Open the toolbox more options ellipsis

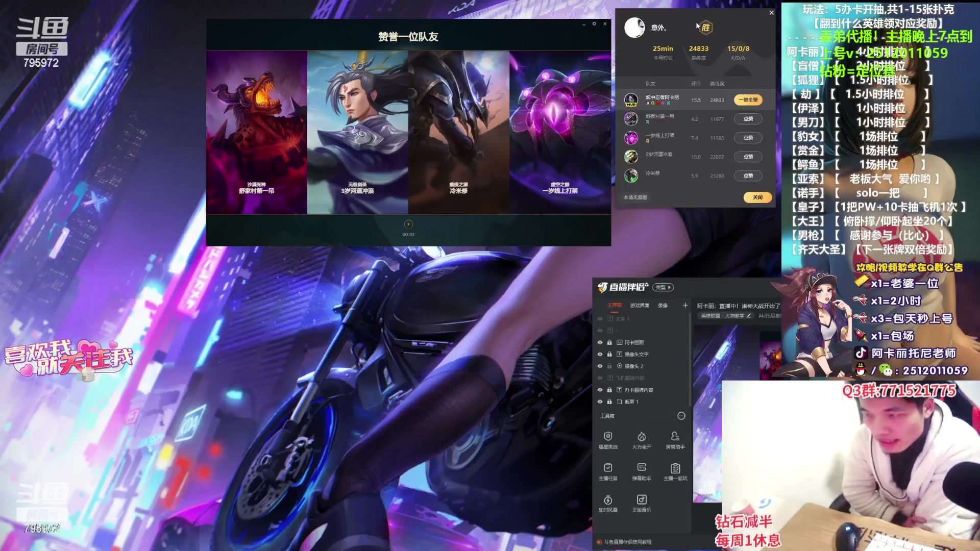[681, 416]
